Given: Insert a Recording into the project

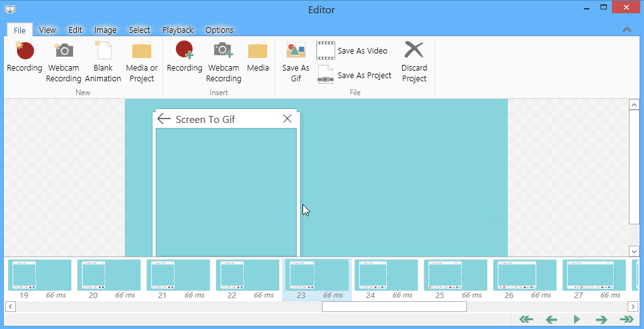Looking at the screenshot, I should pos(185,57).
